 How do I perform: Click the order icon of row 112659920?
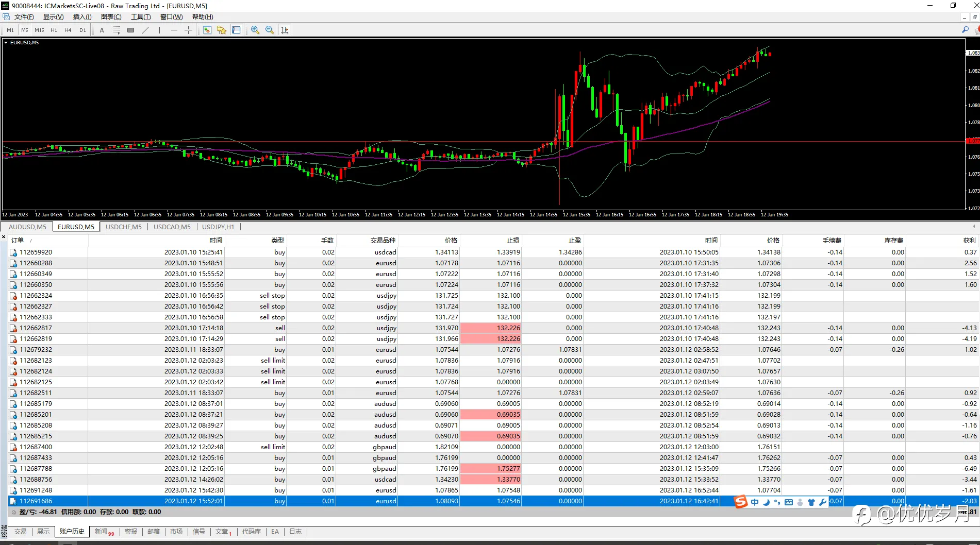13,252
